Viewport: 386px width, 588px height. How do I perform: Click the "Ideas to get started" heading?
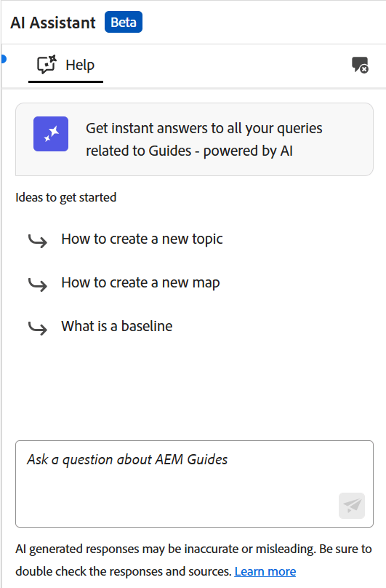tap(66, 197)
